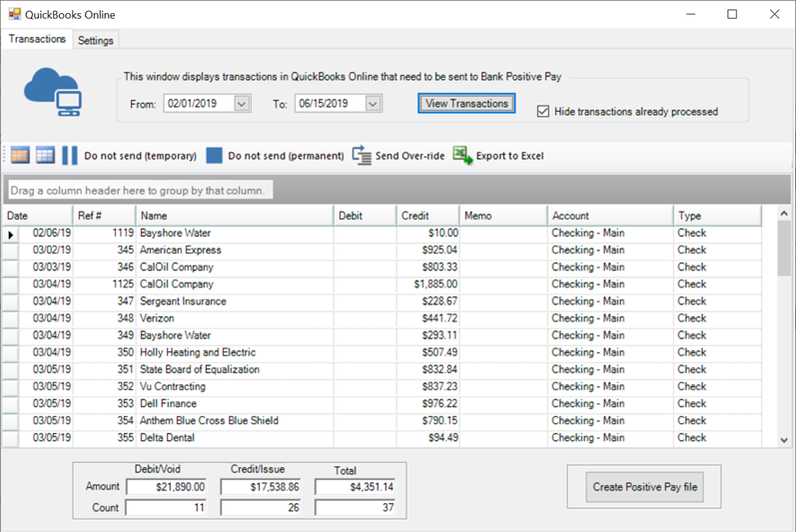Image resolution: width=796 pixels, height=532 pixels.
Task: Select the Holly Heating and Electric cell
Action: click(x=235, y=352)
